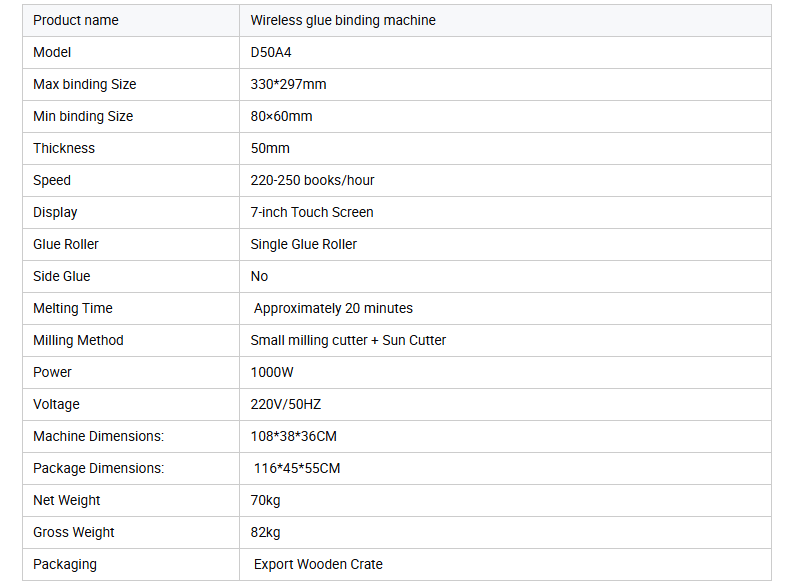Select 'Small milling cutter + Sun Cutter' text

[x=348, y=340]
